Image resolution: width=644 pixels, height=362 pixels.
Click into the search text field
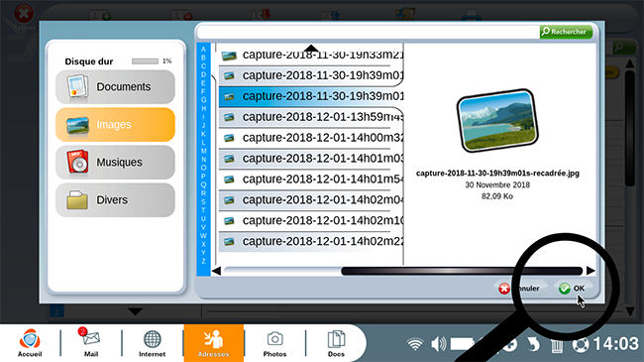(369, 32)
